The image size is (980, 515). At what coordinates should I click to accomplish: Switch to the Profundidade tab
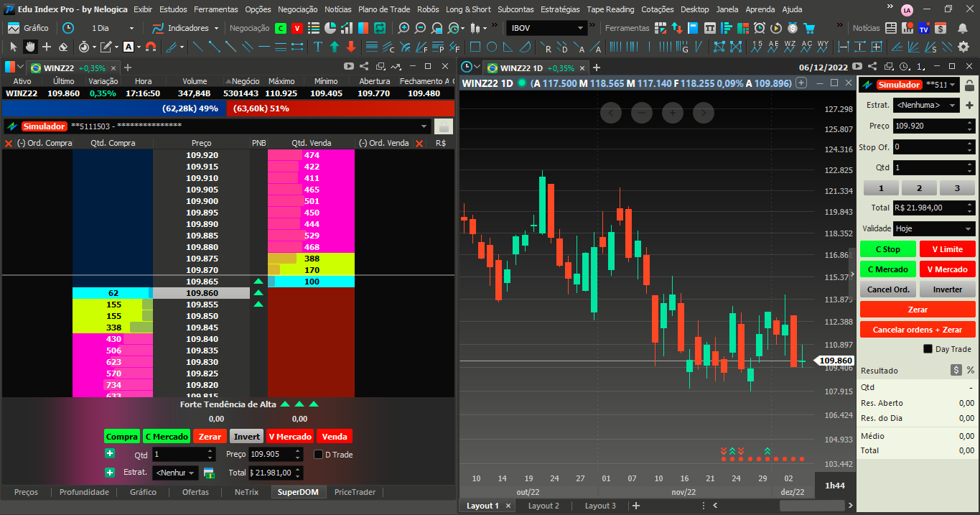coord(84,492)
